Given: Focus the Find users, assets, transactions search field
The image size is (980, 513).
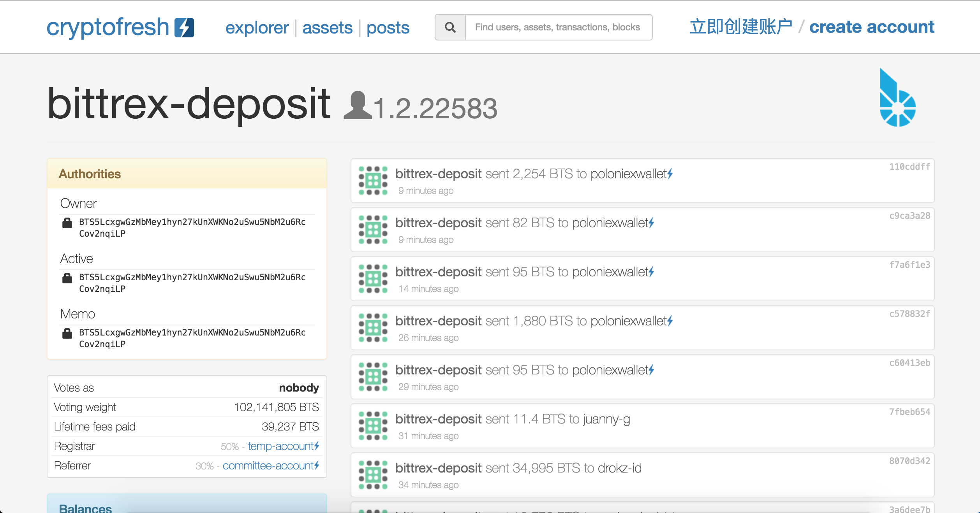Looking at the screenshot, I should (x=559, y=27).
